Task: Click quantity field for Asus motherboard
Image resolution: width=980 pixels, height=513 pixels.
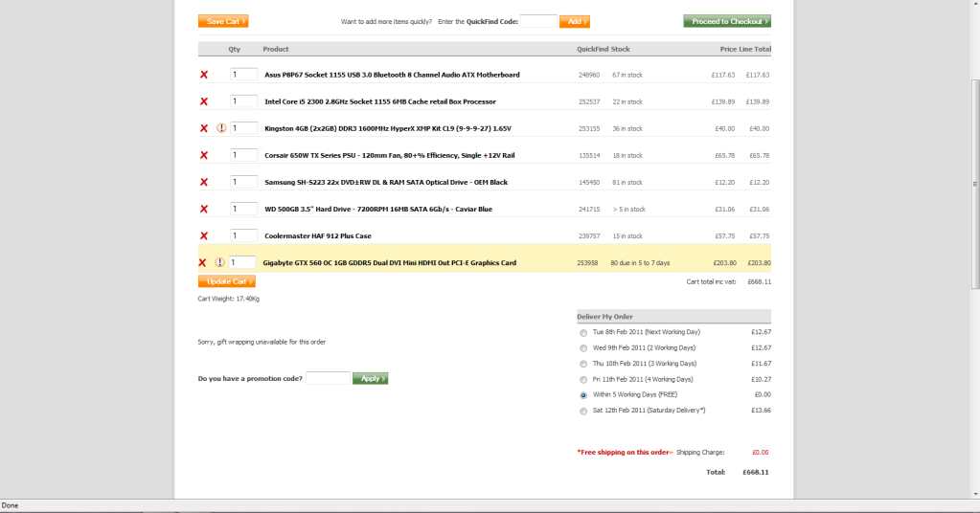Action: click(x=243, y=75)
